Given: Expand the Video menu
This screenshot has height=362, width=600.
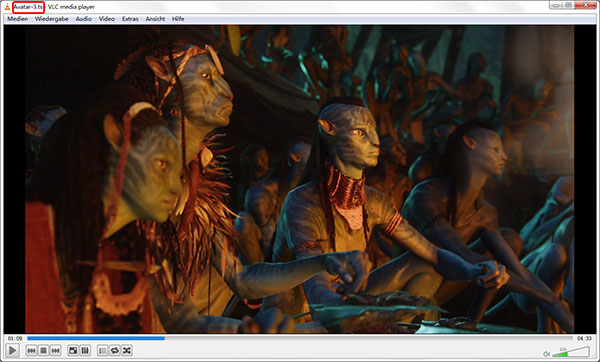Looking at the screenshot, I should tap(107, 19).
